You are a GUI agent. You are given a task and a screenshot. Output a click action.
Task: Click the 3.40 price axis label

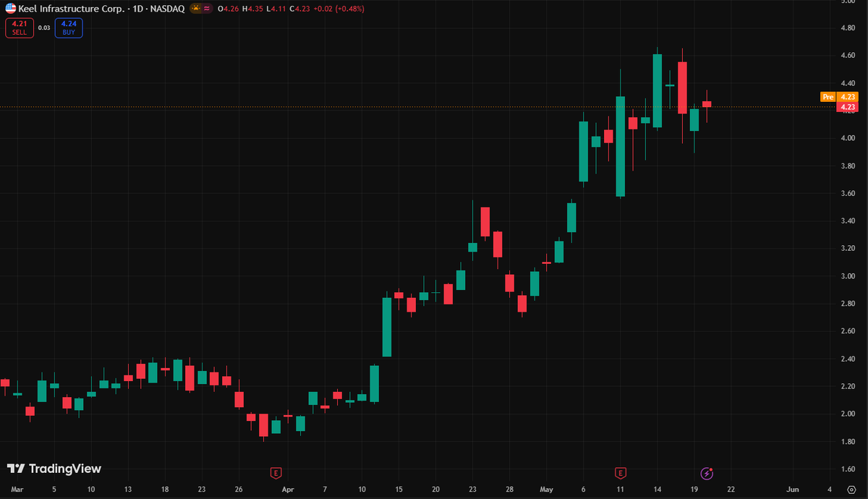coord(848,221)
